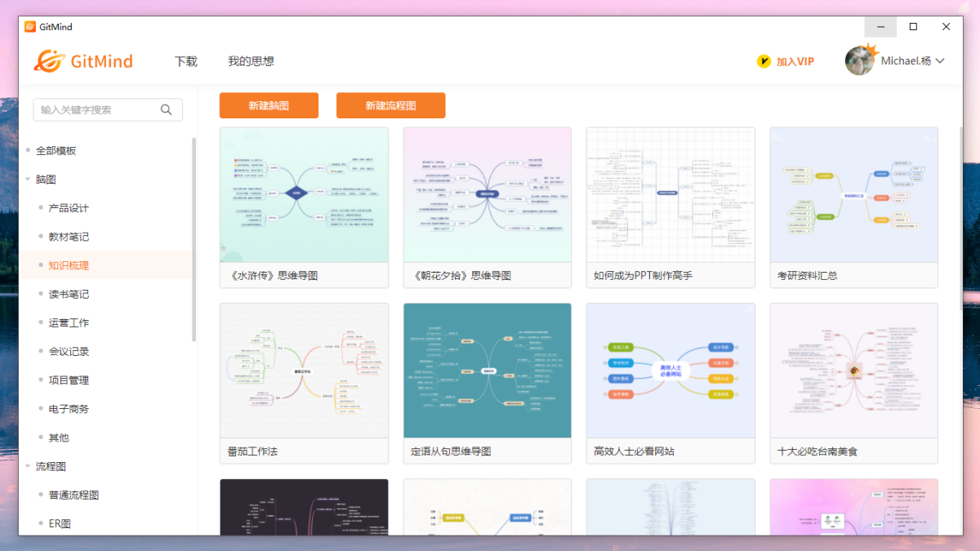Select the highlighted 知识梳理 category
The width and height of the screenshot is (980, 551).
(69, 265)
